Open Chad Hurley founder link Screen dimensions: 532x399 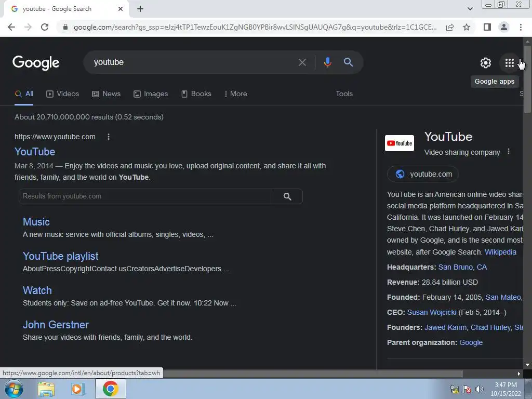pos(490,327)
